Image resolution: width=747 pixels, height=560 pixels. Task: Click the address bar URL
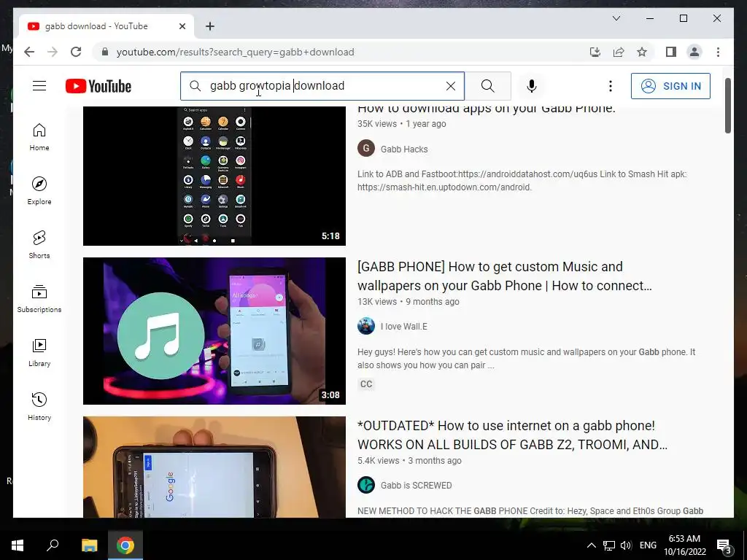236,52
